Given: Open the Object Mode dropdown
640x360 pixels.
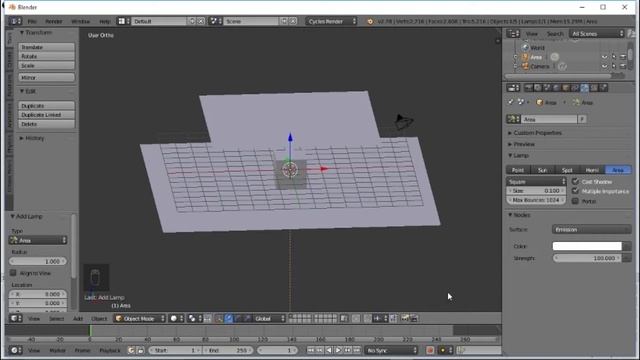Looking at the screenshot, I should (140, 318).
